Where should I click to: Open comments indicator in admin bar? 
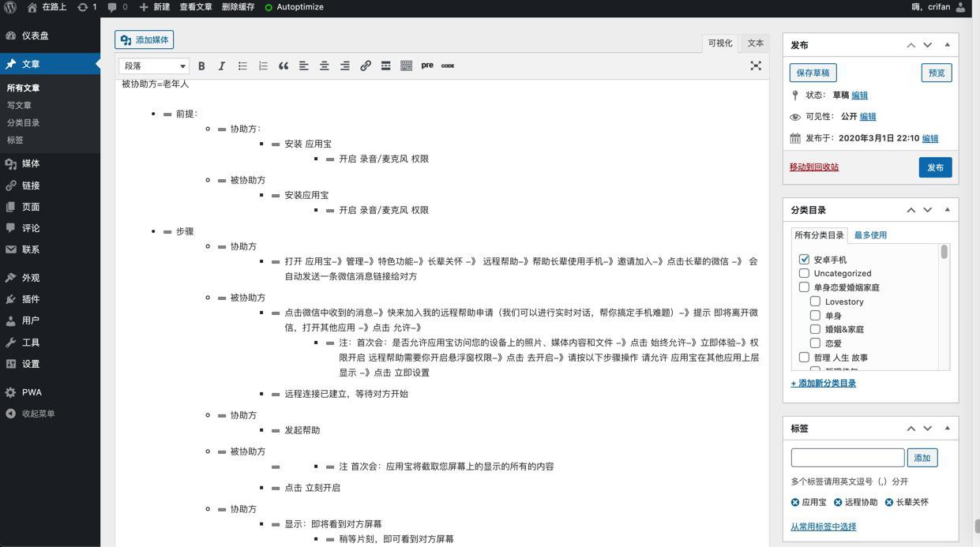point(117,7)
